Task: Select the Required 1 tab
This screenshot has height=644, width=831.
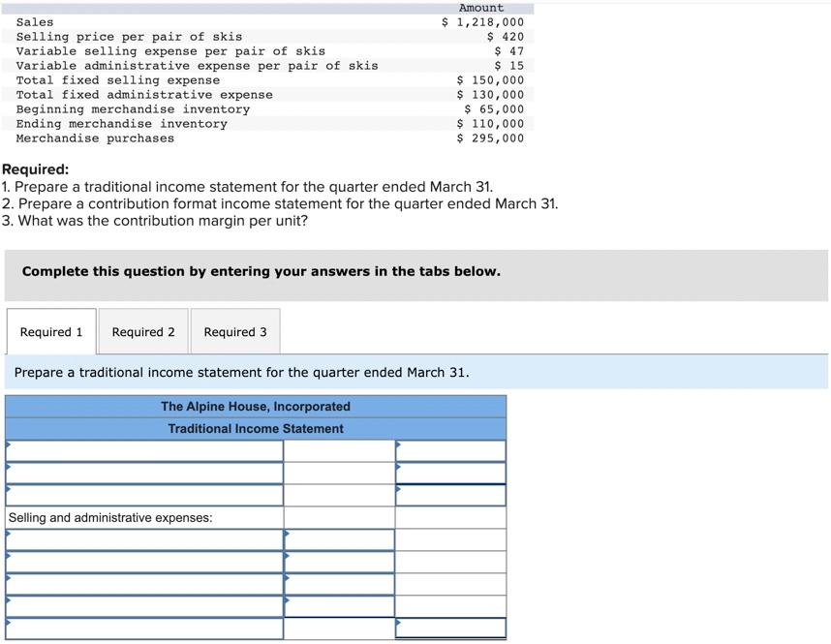Action: (x=51, y=331)
